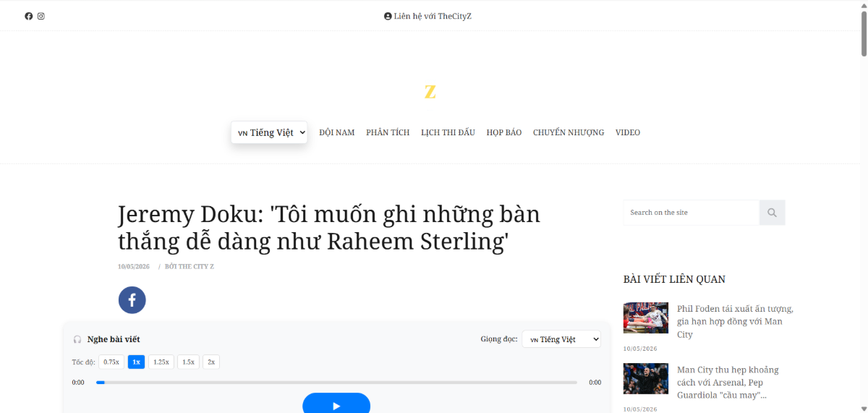This screenshot has height=413, width=868.
Task: Play the article audio
Action: [336, 404]
